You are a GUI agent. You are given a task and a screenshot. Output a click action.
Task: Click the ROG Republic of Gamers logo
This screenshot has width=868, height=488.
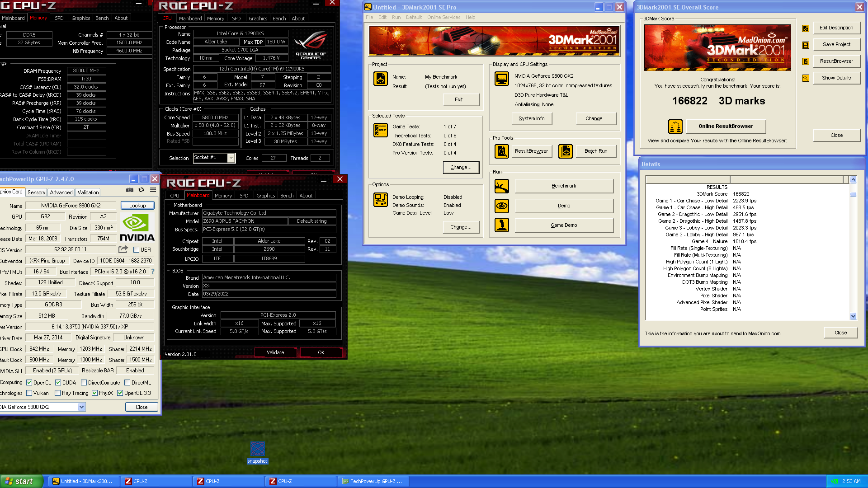[311, 45]
